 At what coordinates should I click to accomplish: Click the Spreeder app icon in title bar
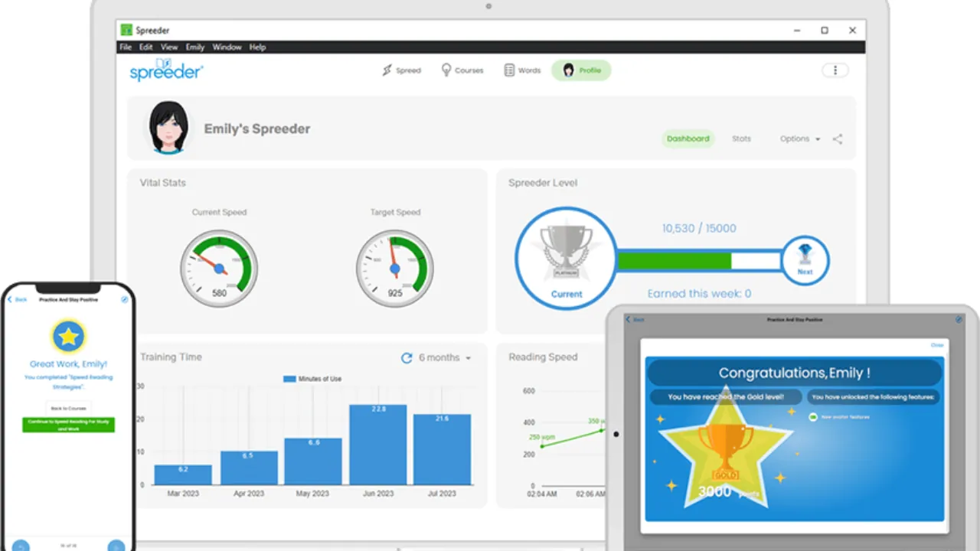[x=126, y=30]
